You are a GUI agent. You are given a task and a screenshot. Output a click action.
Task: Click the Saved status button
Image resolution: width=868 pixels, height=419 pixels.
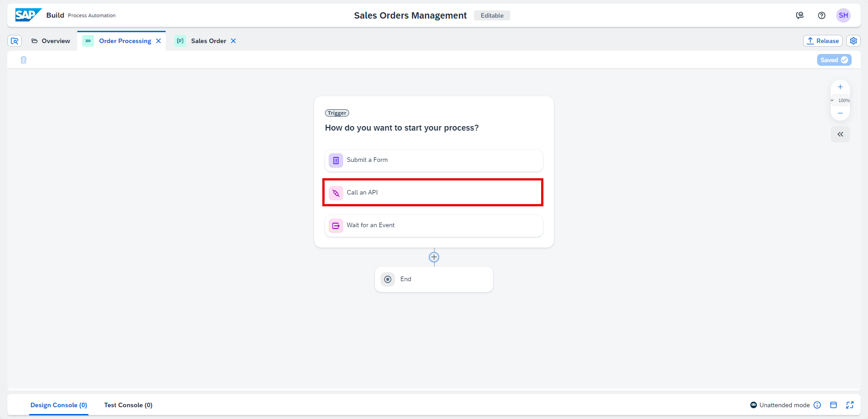coord(834,60)
